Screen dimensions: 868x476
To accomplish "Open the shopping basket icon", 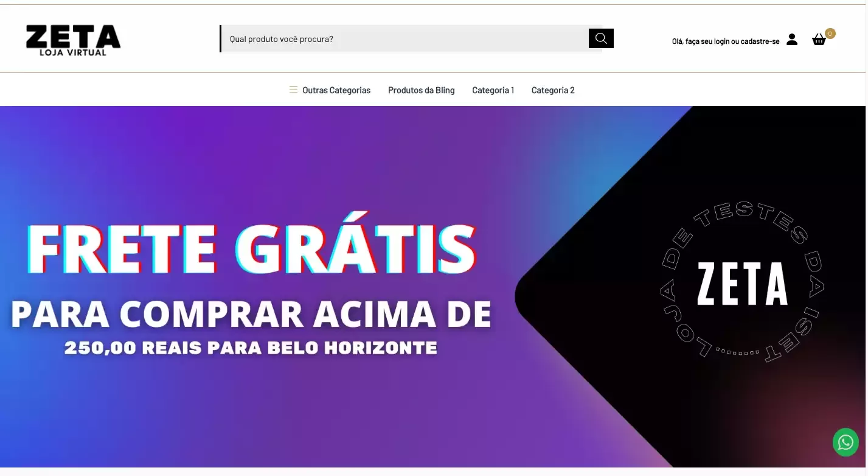I will [x=819, y=40].
